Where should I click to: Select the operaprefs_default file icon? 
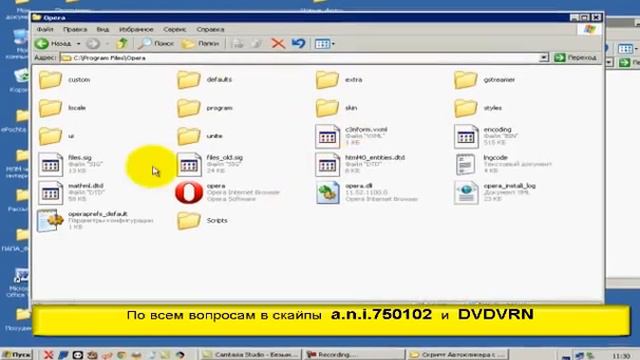click(x=50, y=221)
